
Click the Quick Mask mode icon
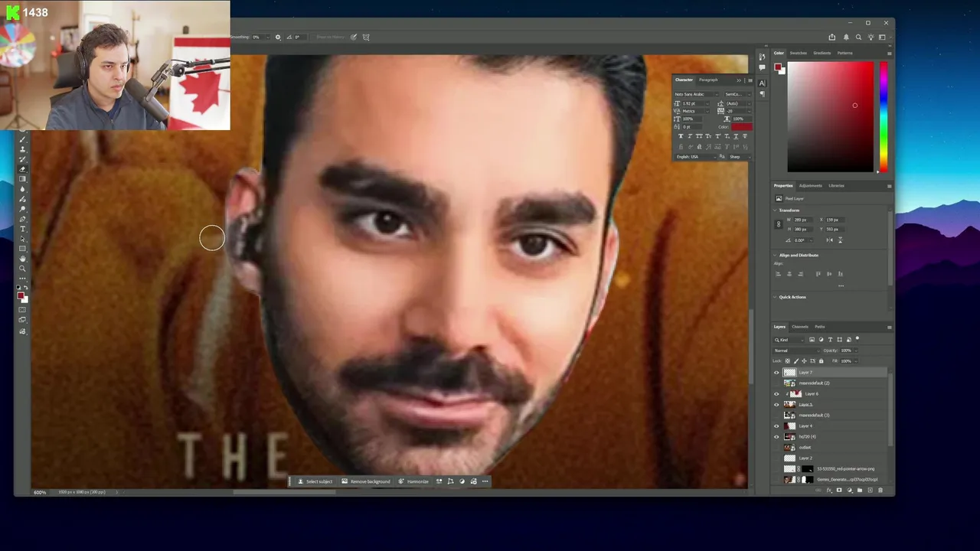22,310
